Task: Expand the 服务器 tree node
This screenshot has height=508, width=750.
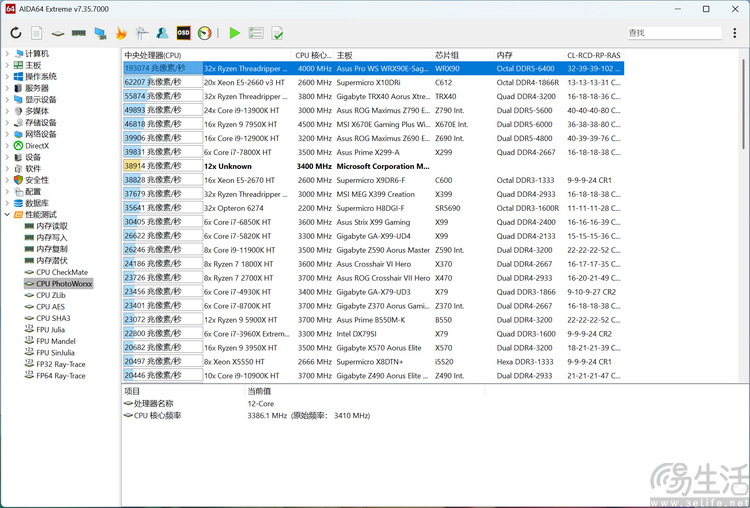Action: pyautogui.click(x=7, y=88)
